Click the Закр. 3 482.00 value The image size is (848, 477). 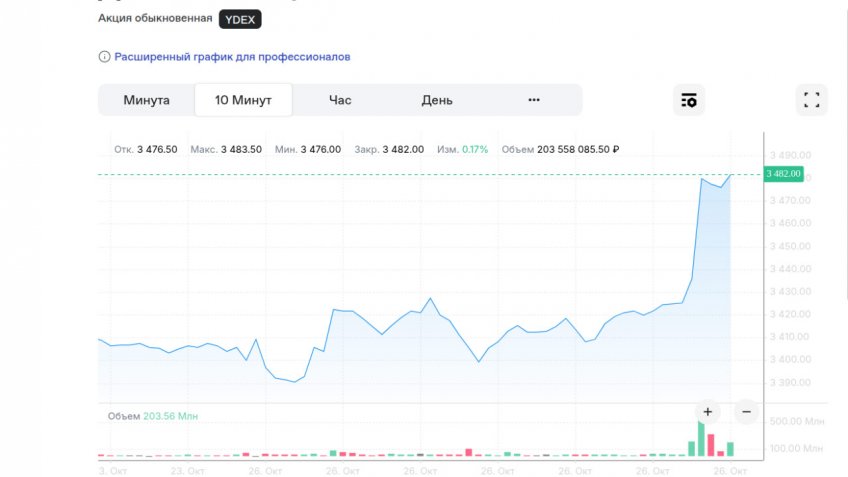coord(389,149)
